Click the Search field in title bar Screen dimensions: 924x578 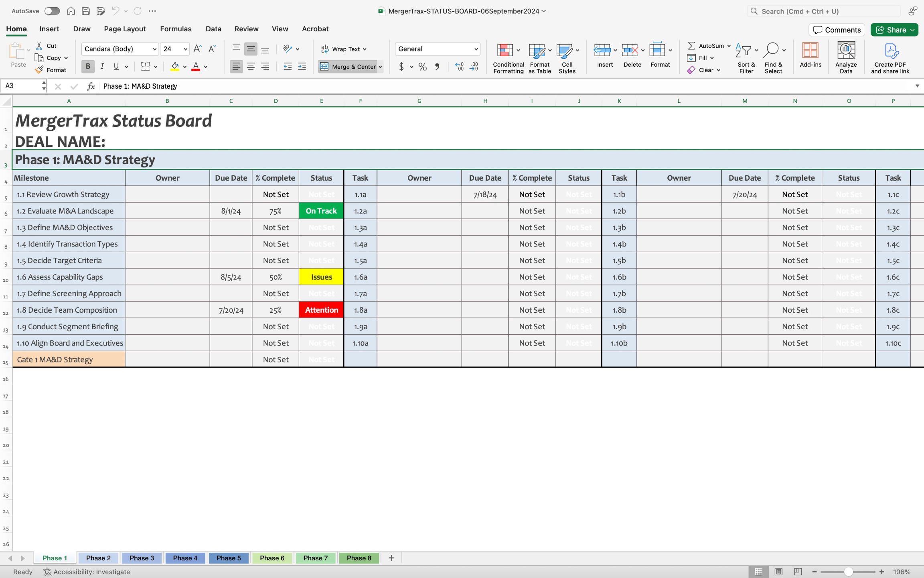coord(824,11)
